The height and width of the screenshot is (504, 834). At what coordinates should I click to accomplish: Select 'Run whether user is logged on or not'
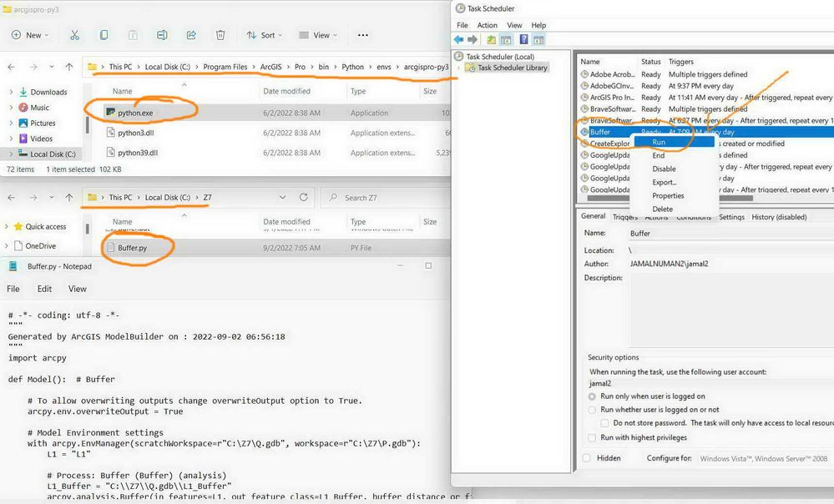(x=591, y=410)
